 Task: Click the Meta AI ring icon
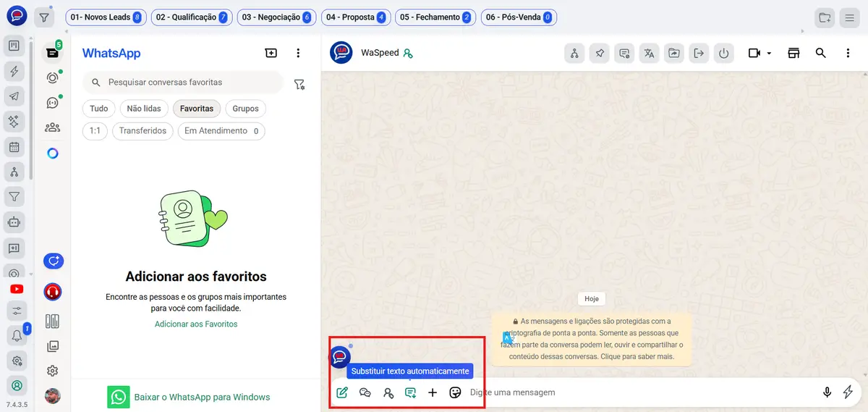point(52,154)
